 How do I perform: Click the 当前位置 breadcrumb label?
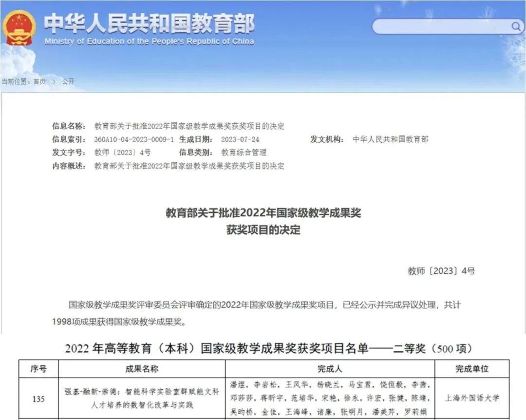coord(16,81)
